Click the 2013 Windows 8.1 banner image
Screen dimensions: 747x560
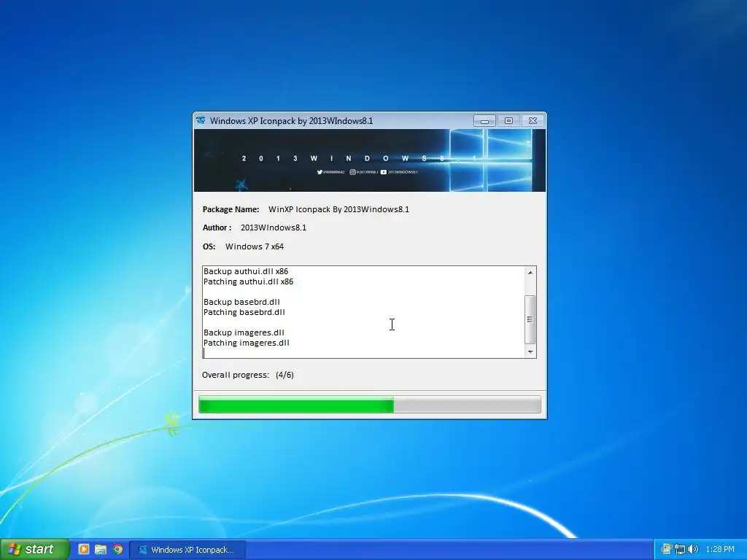[370, 160]
